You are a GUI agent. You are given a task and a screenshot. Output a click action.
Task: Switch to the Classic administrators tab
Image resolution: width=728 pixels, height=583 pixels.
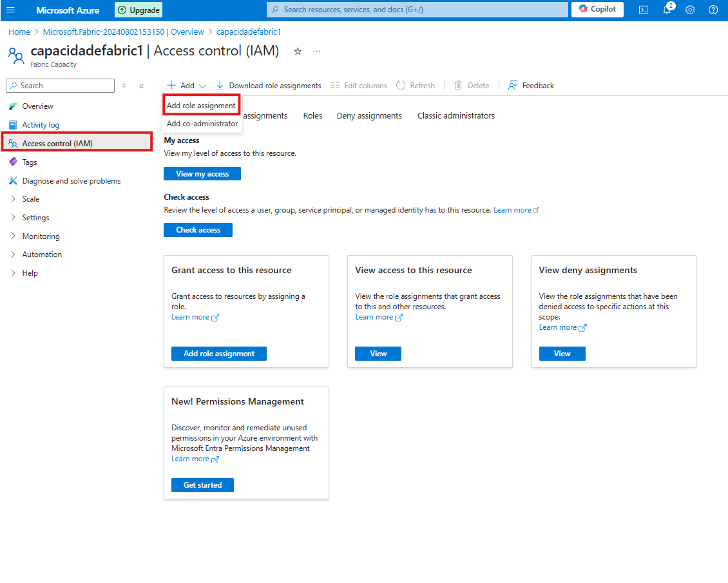(x=456, y=116)
